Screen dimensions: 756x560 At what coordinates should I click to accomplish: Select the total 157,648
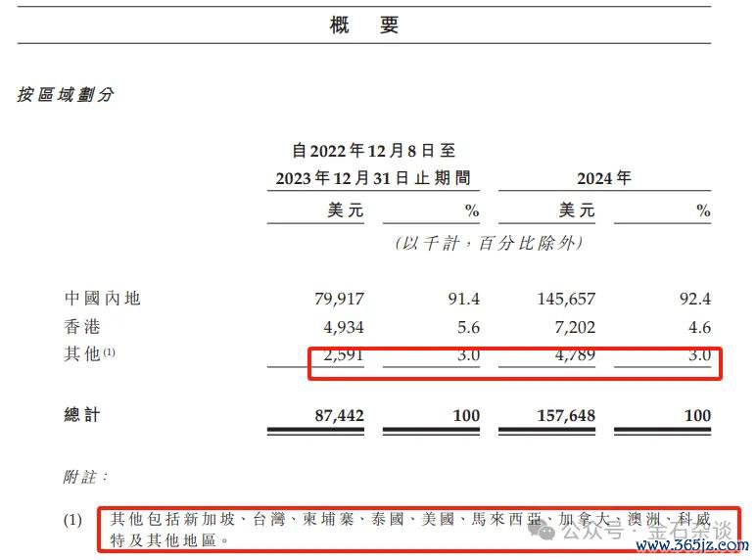[566, 416]
